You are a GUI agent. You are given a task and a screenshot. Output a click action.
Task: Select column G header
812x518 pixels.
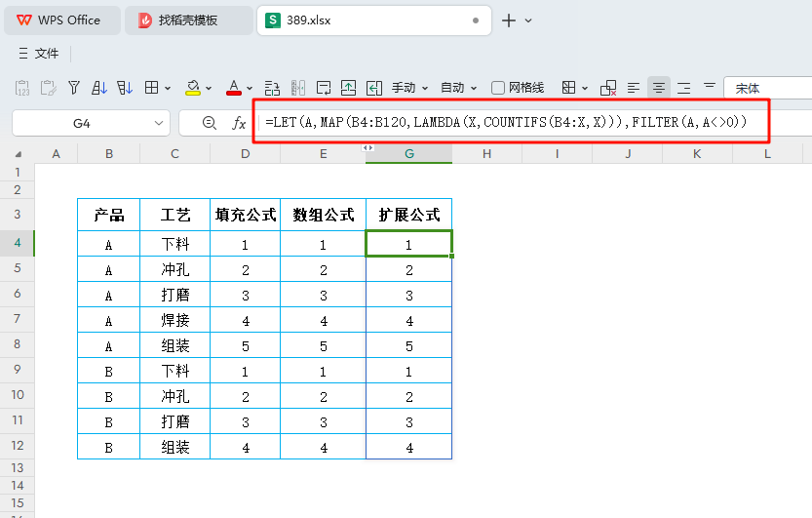point(409,154)
